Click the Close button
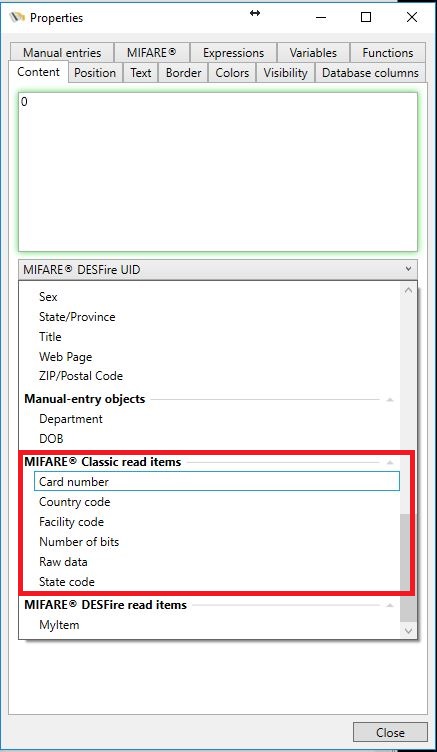This screenshot has height=752, width=437. click(x=390, y=732)
